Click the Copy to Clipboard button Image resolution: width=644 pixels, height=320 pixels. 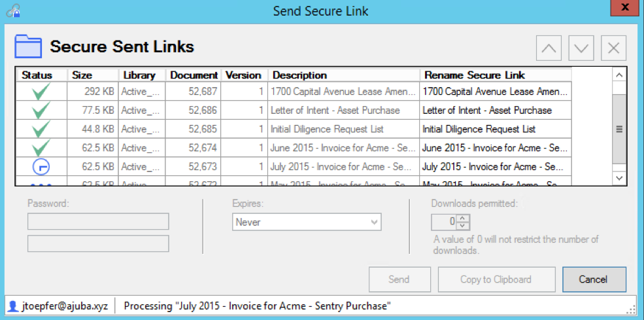coord(497,279)
